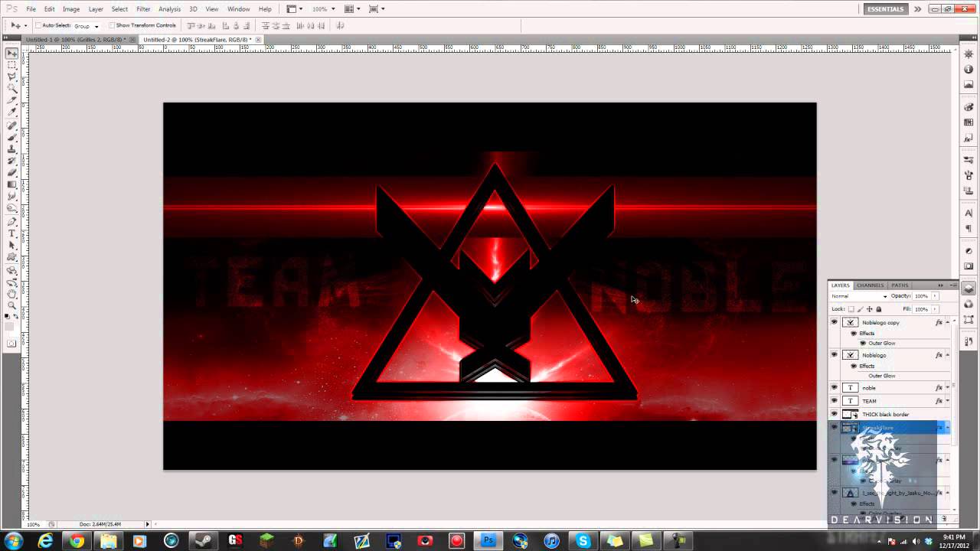The width and height of the screenshot is (980, 551).
Task: Select the THICK black border layer name
Action: coord(885,414)
